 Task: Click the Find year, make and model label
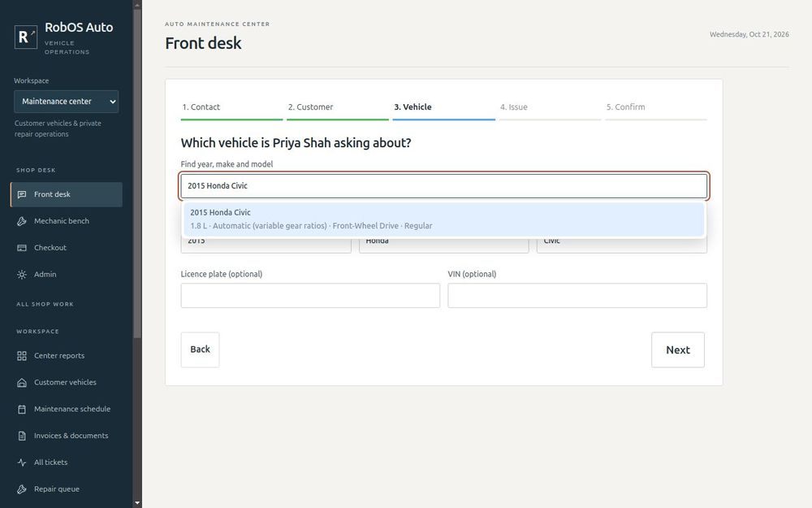227,164
